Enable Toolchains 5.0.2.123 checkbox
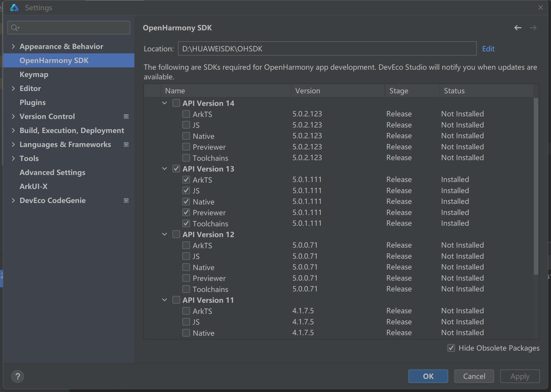This screenshot has width=551, height=392. pyautogui.click(x=186, y=158)
